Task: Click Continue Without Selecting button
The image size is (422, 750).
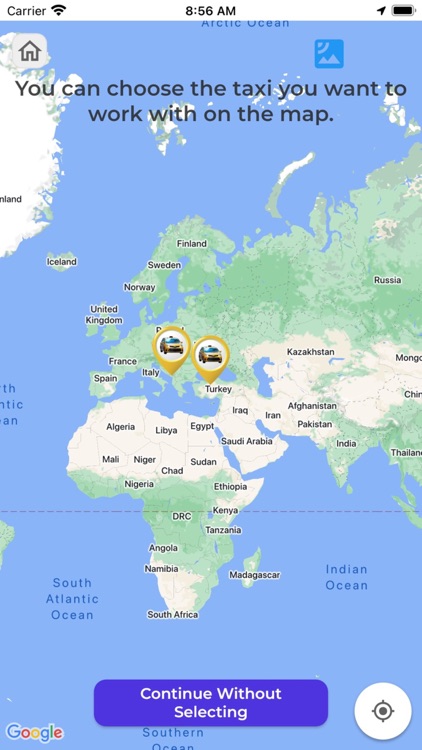Action: click(x=211, y=703)
